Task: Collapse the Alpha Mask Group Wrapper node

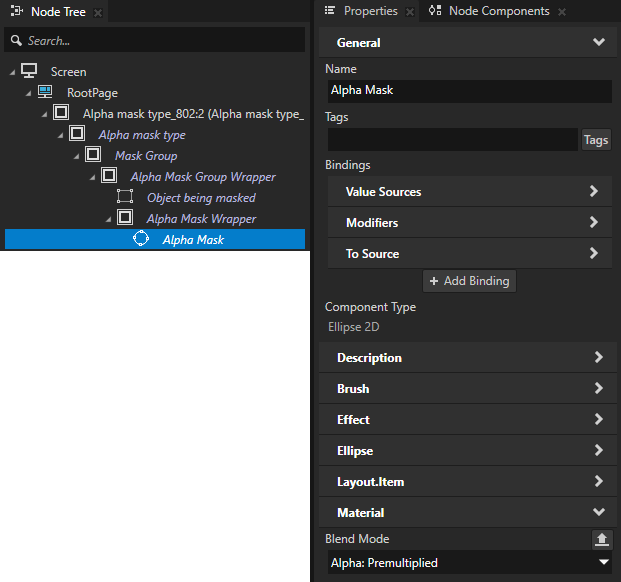Action: 93,177
